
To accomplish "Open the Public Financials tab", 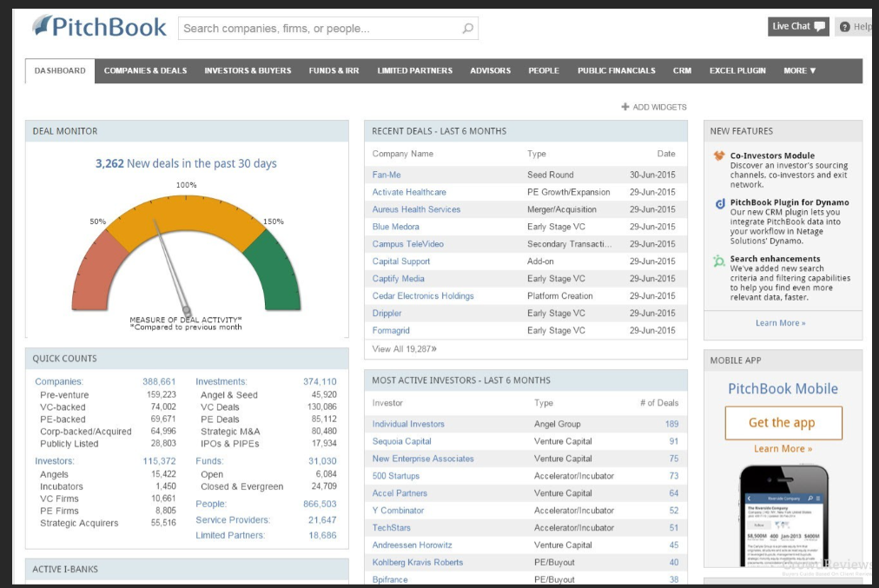I will (x=617, y=70).
